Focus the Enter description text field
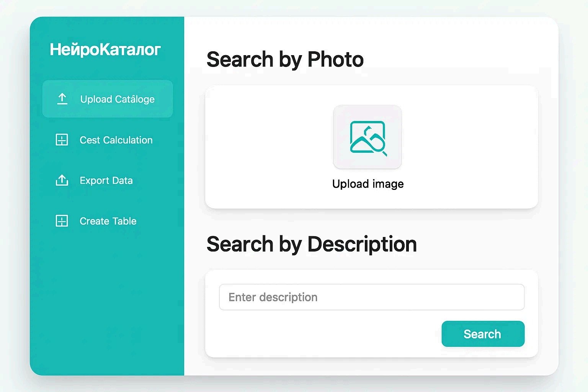This screenshot has width=588, height=392. tap(371, 297)
